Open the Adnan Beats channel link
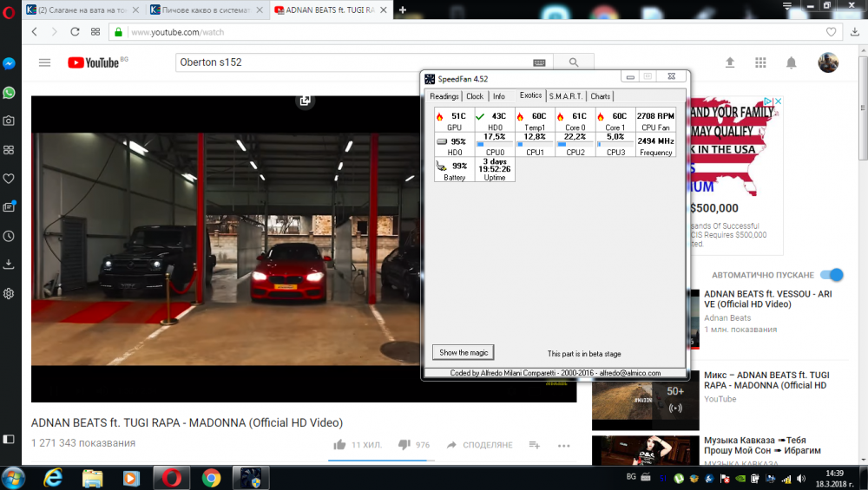This screenshot has width=868, height=490. click(727, 318)
